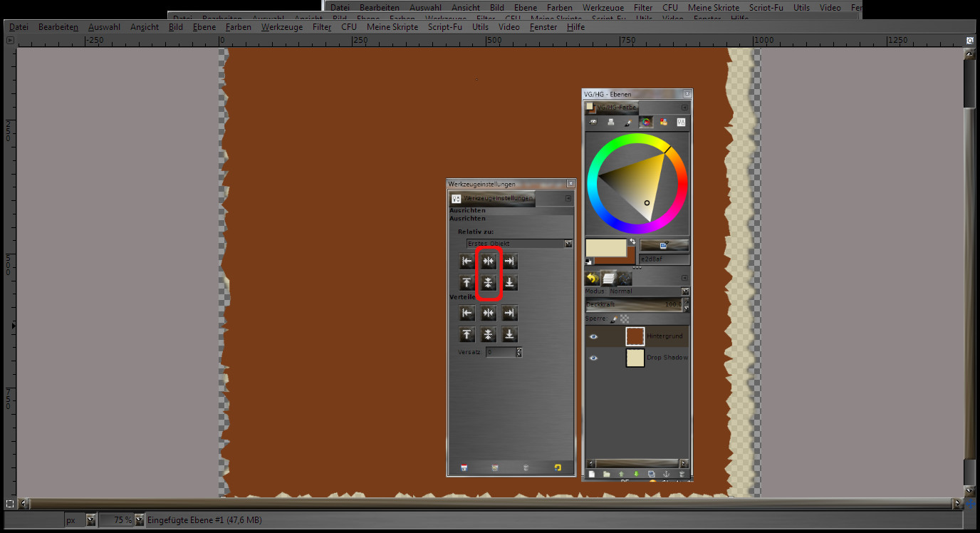The image size is (980, 533).
Task: Click distribute right edges in the Verteilen section
Action: pyautogui.click(x=509, y=314)
